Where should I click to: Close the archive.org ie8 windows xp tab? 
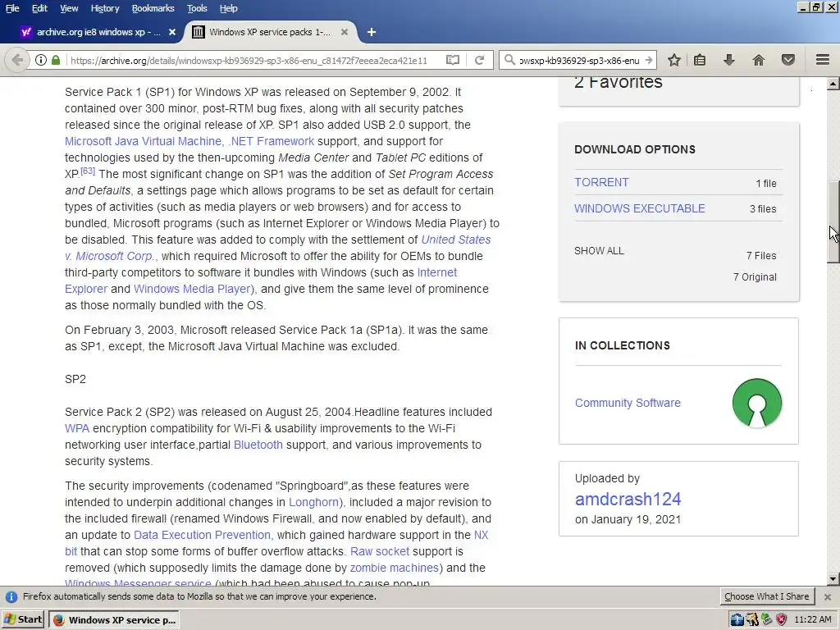click(172, 32)
